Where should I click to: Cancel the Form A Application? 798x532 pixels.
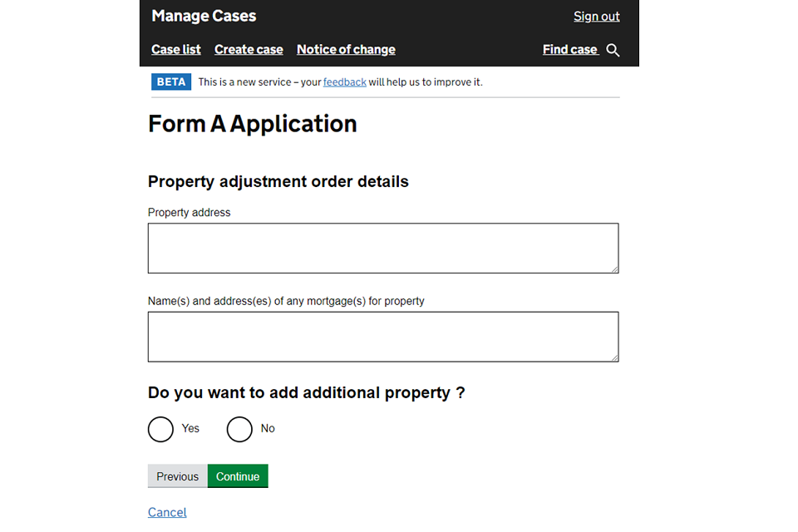coord(167,512)
